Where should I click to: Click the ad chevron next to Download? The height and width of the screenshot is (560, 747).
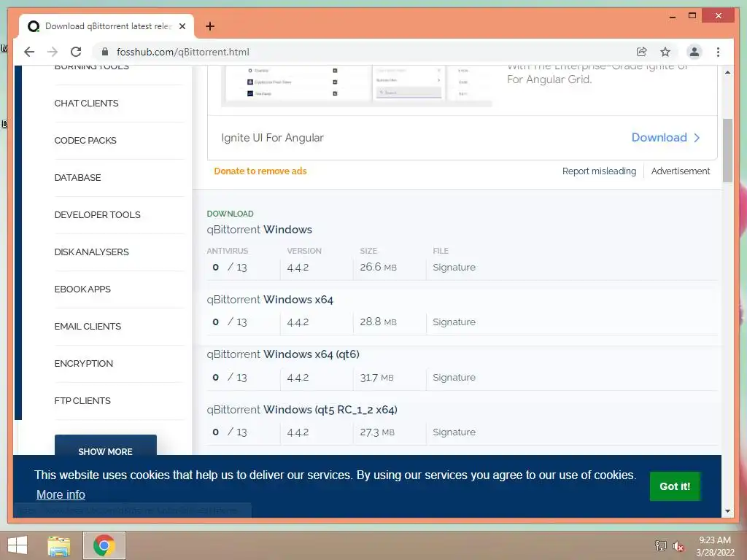(x=697, y=138)
